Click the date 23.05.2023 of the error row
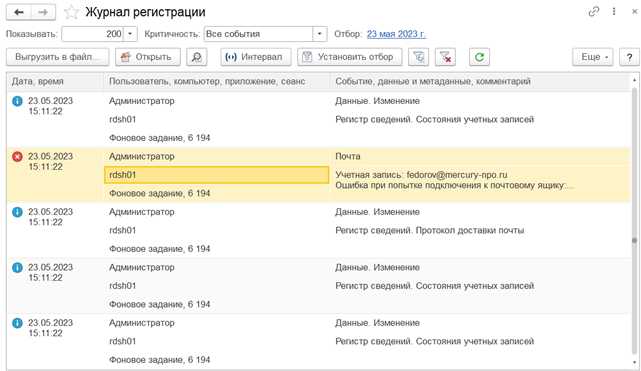 coord(50,156)
